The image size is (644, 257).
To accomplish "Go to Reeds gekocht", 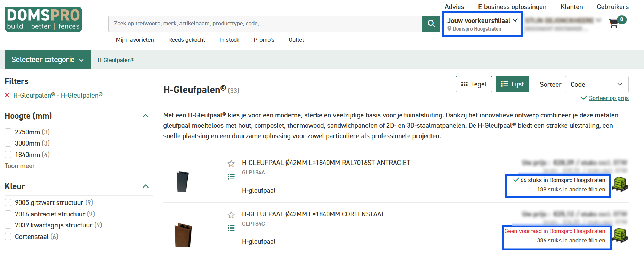I will [x=187, y=40].
